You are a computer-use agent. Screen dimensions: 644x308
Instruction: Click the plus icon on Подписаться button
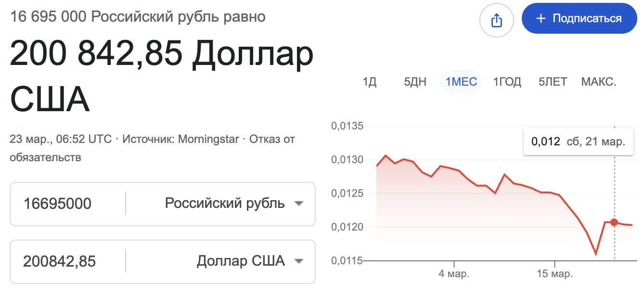[540, 18]
